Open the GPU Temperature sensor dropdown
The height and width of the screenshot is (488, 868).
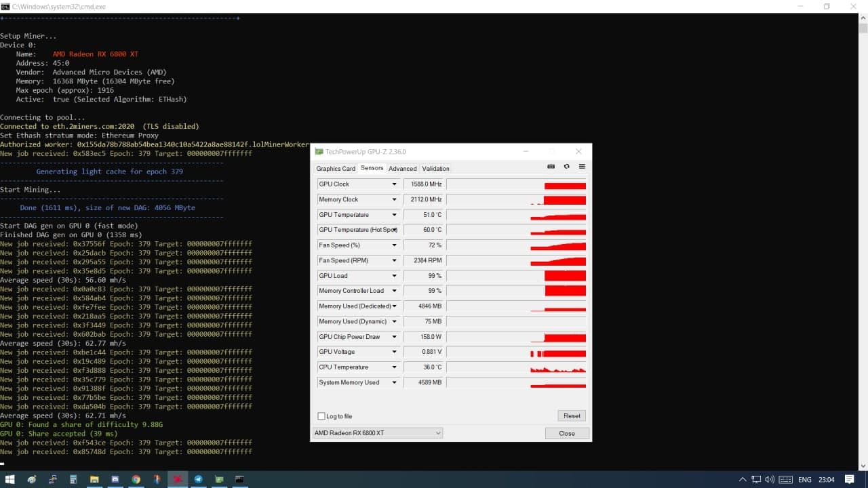tap(394, 215)
